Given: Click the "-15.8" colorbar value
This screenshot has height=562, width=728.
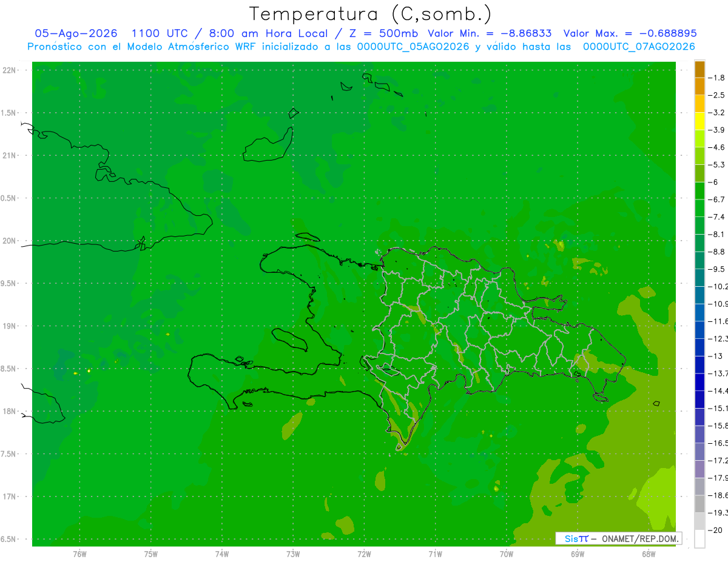Looking at the screenshot, I should [x=718, y=426].
